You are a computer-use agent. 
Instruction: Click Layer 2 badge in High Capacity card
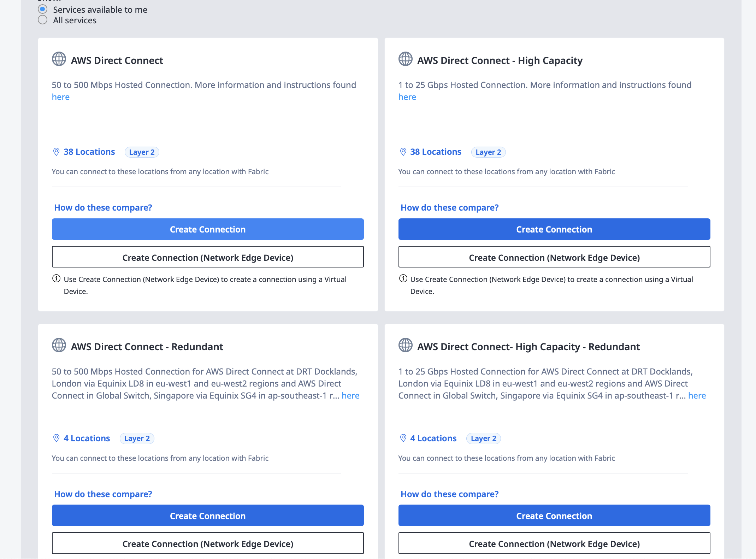489,152
